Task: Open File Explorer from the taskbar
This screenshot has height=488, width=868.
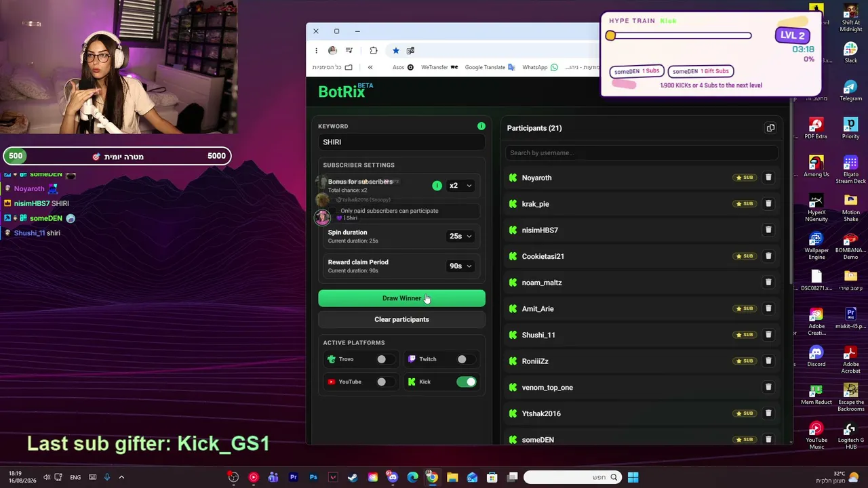Action: (452, 478)
